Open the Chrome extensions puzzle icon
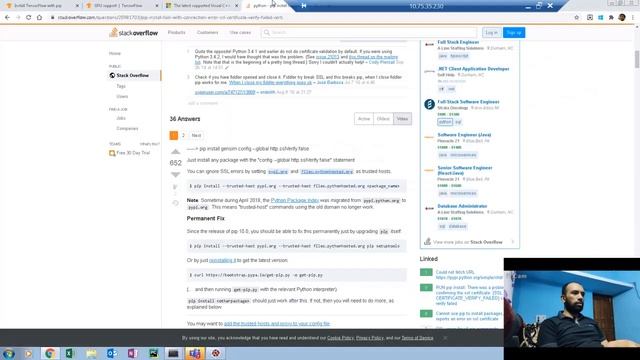640x360 pixels. [x=611, y=18]
